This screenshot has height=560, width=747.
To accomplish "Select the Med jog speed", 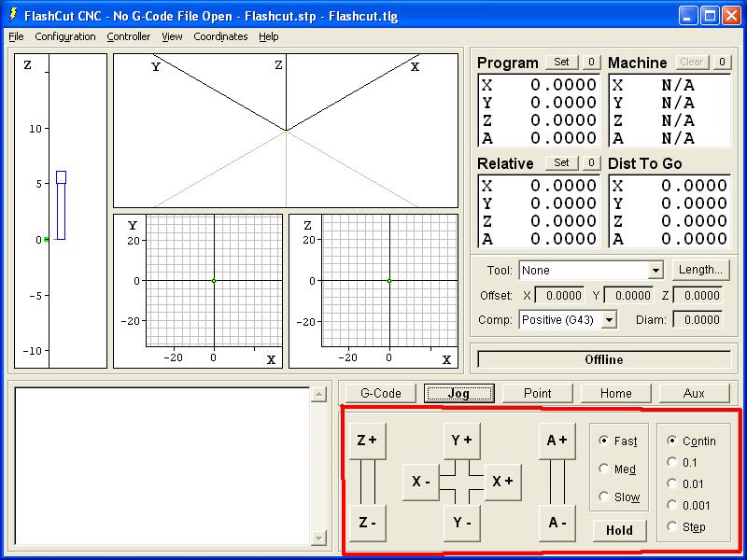I will point(604,469).
